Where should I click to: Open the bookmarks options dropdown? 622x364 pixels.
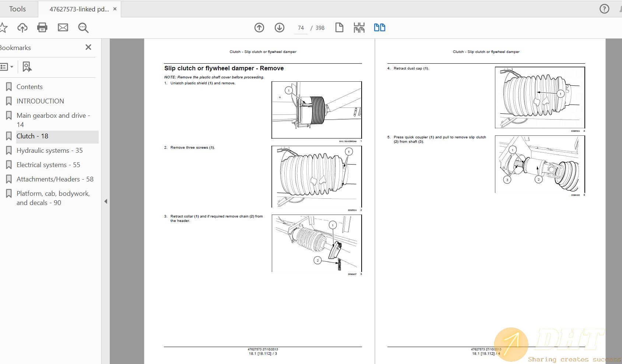(x=7, y=67)
